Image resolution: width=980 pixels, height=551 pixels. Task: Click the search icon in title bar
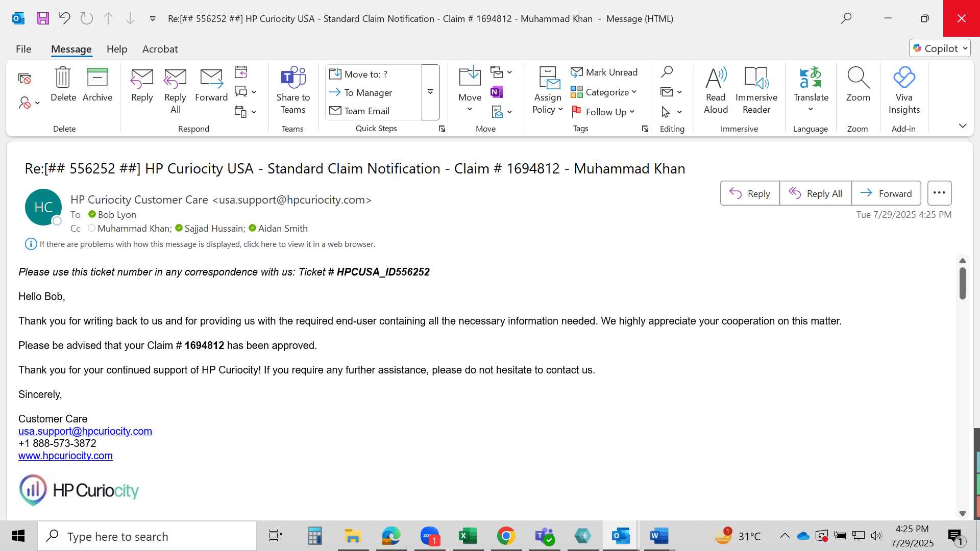(x=846, y=19)
